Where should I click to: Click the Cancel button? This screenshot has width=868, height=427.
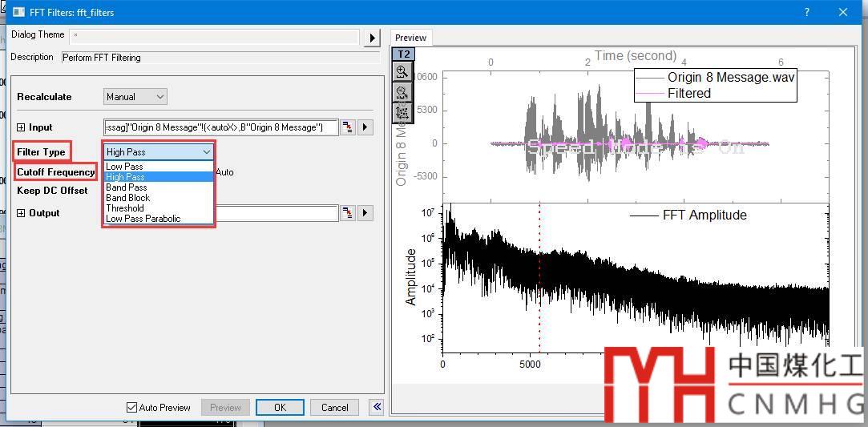334,408
